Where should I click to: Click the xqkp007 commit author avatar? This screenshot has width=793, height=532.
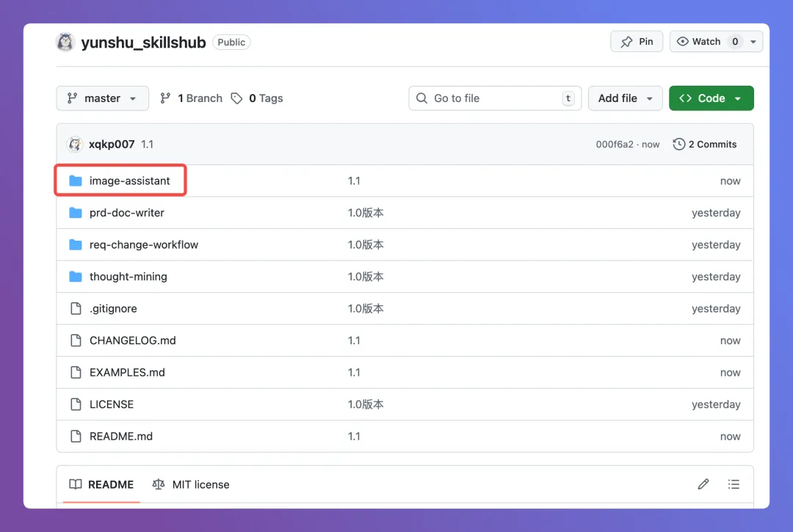(75, 145)
